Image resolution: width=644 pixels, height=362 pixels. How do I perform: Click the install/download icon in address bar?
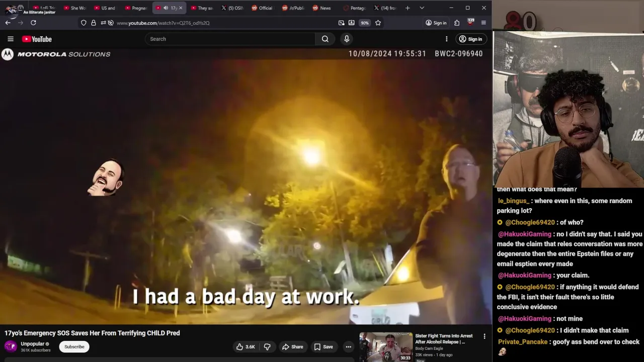[351, 23]
